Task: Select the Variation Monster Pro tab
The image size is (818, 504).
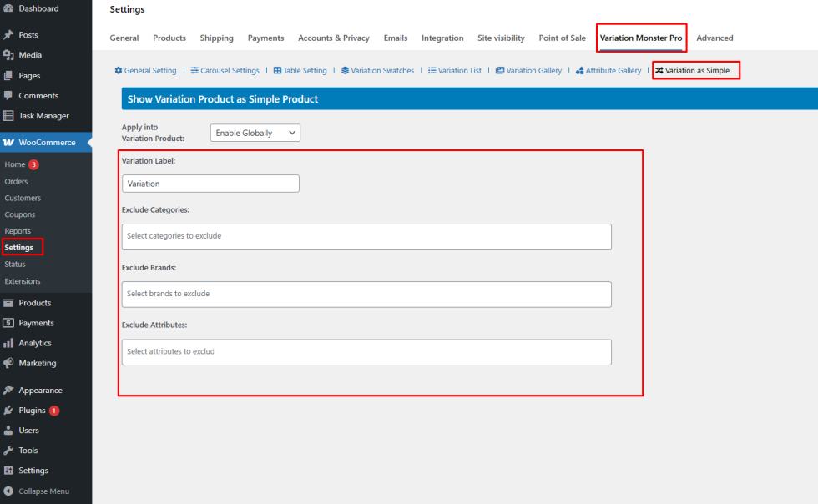Action: tap(641, 38)
